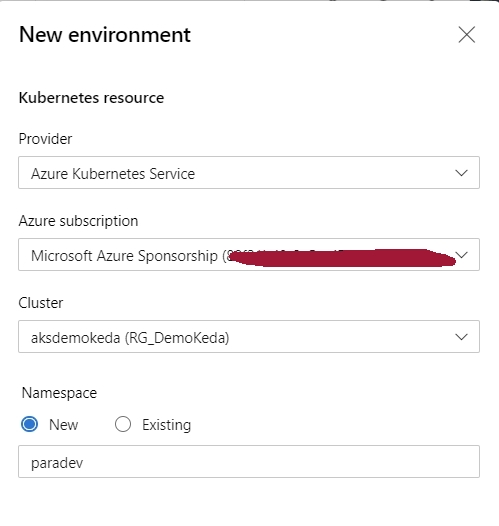Expand the chevron beside Azure Kubernetes Service
The image size is (499, 526).
coord(461,173)
